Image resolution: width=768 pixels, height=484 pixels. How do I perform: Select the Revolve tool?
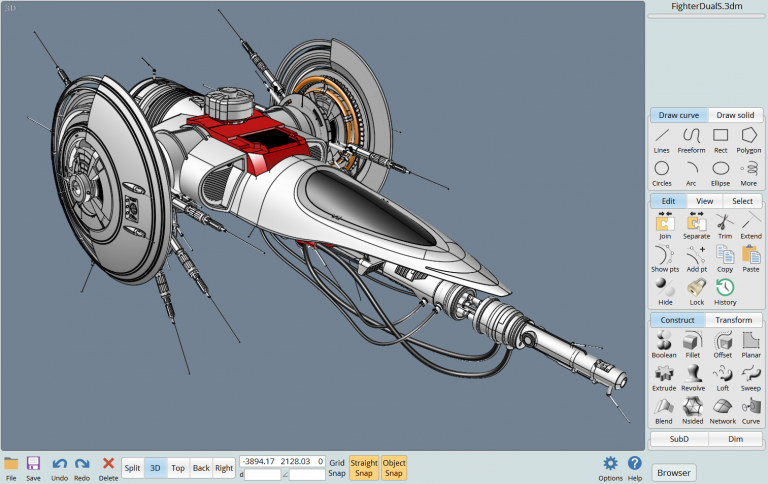693,378
